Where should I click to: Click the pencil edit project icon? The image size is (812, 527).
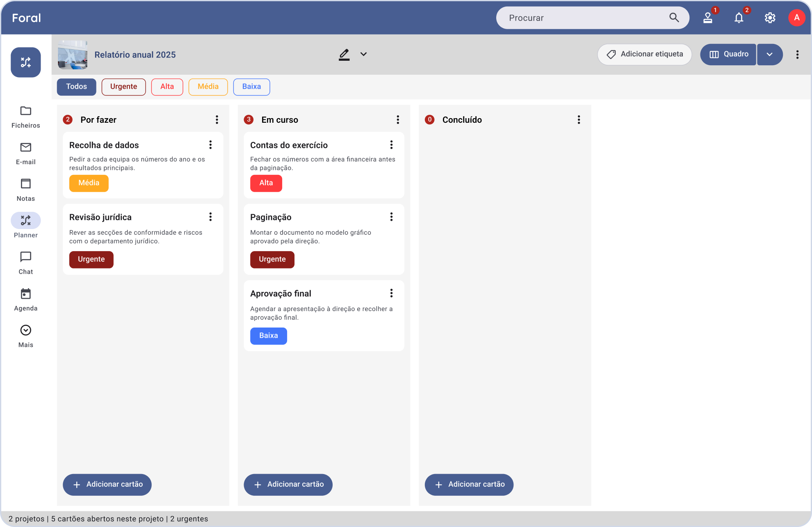[x=344, y=54]
